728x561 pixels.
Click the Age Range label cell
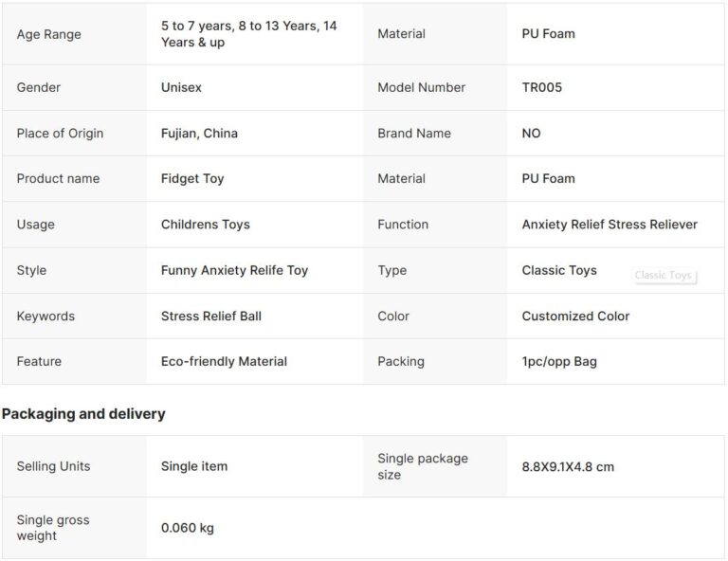click(x=49, y=34)
